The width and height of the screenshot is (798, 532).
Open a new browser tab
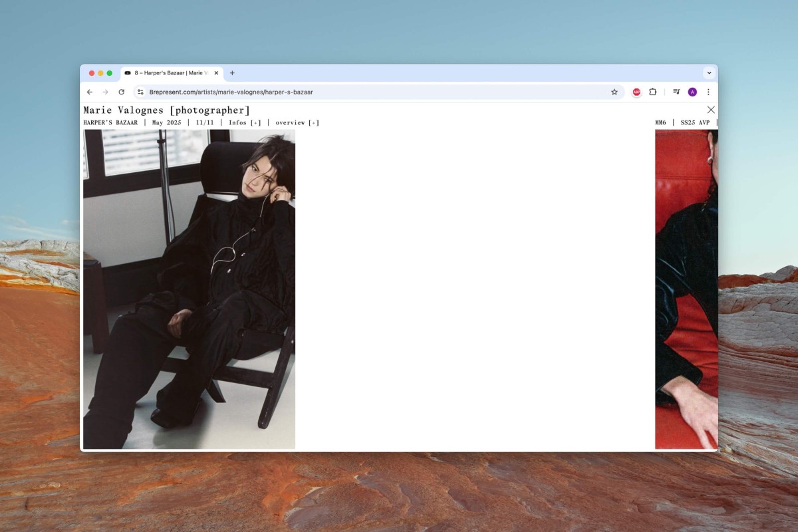click(x=232, y=73)
